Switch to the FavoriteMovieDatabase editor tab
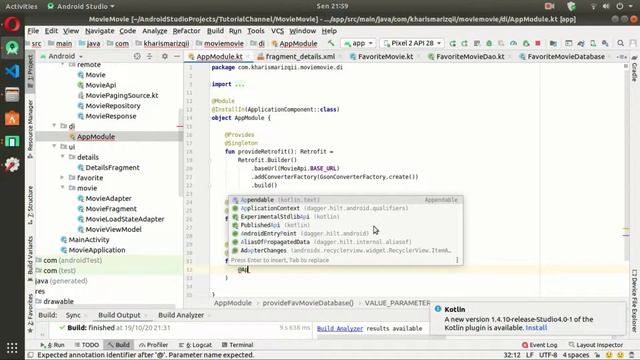 [566, 56]
